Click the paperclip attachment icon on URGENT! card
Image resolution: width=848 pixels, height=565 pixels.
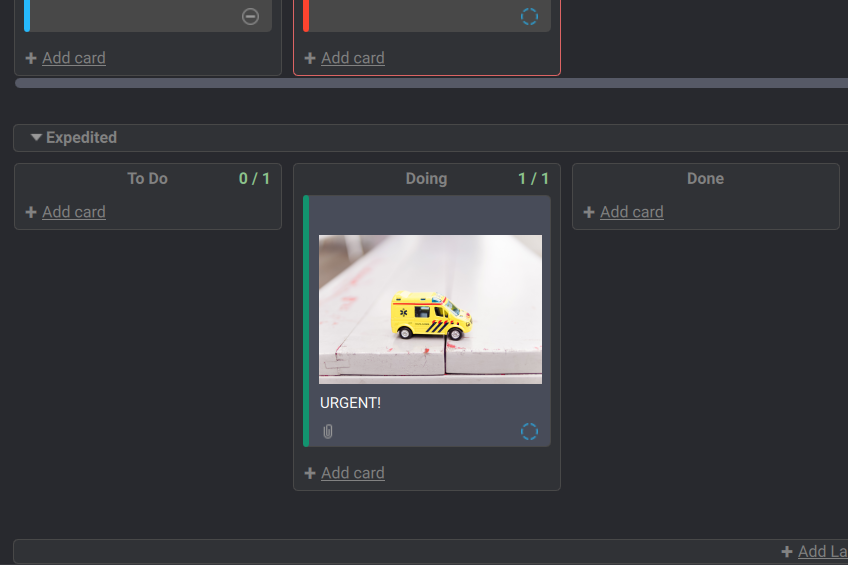tap(328, 431)
